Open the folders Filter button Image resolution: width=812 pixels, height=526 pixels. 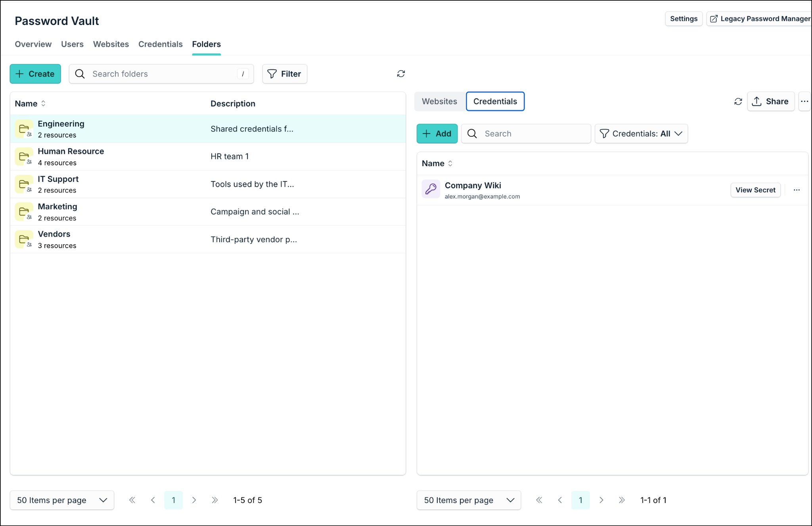pos(285,74)
